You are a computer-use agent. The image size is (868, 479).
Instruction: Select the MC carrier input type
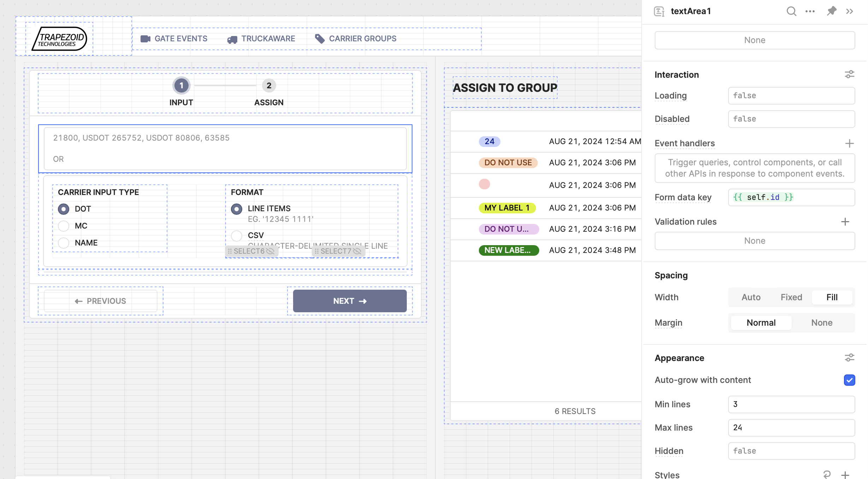(x=64, y=226)
